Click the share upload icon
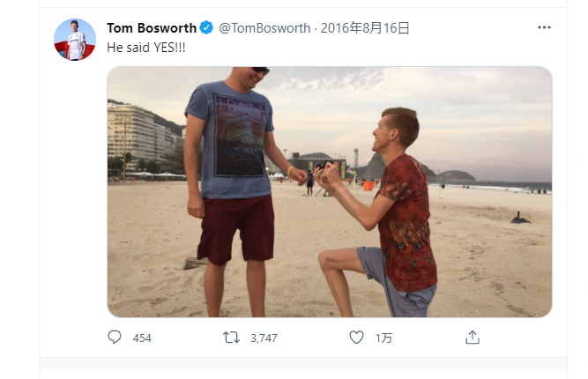The width and height of the screenshot is (588, 379). (472, 338)
